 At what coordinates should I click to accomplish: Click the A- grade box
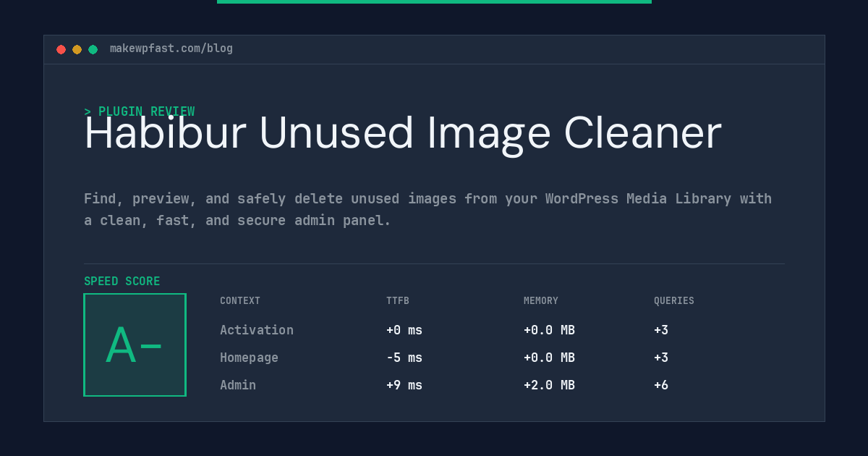[135, 345]
